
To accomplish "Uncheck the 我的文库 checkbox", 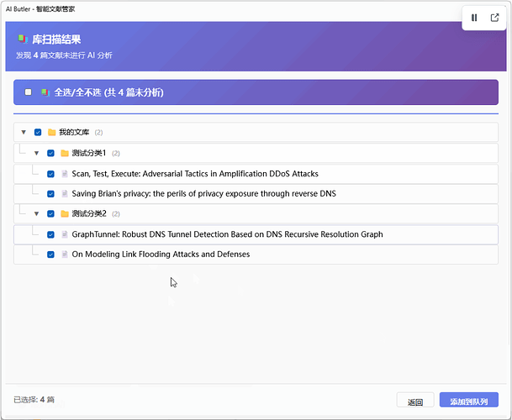I will 38,132.
